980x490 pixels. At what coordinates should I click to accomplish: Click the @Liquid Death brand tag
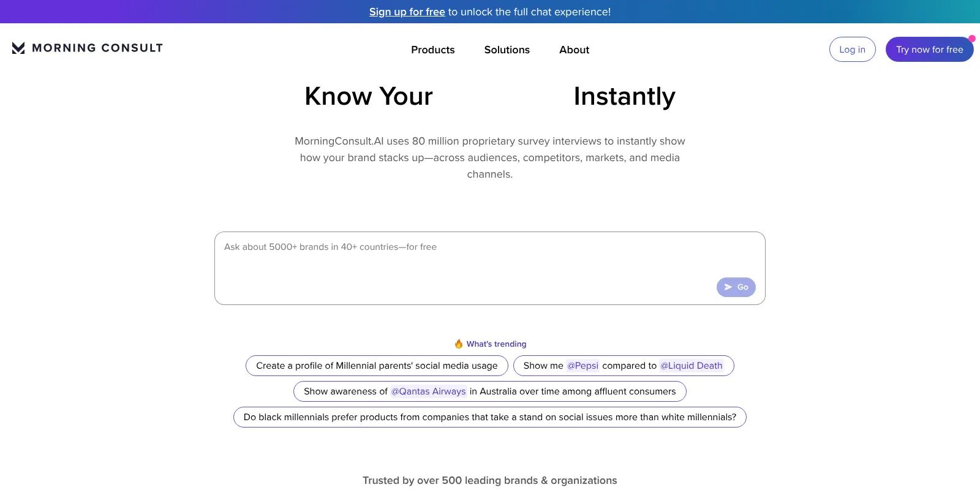click(692, 366)
